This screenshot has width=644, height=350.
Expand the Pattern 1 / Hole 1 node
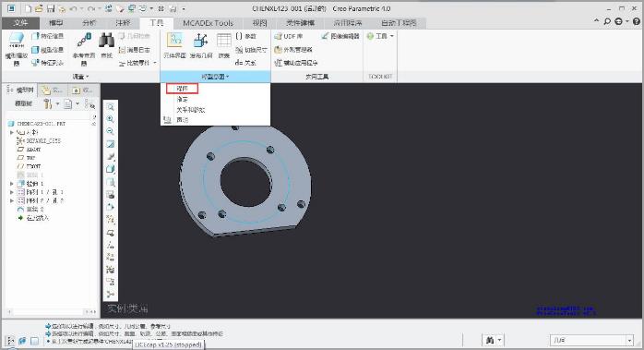tap(11, 192)
